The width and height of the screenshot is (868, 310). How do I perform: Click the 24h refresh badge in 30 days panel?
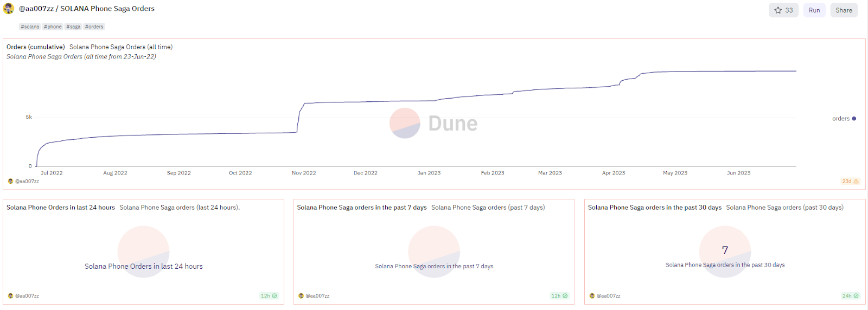click(850, 296)
